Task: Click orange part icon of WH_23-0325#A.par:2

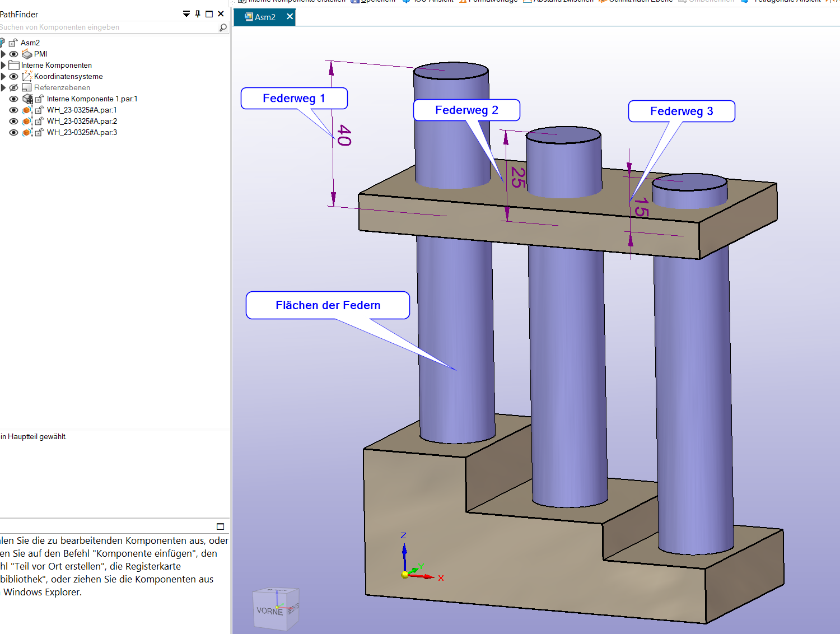Action: [26, 121]
